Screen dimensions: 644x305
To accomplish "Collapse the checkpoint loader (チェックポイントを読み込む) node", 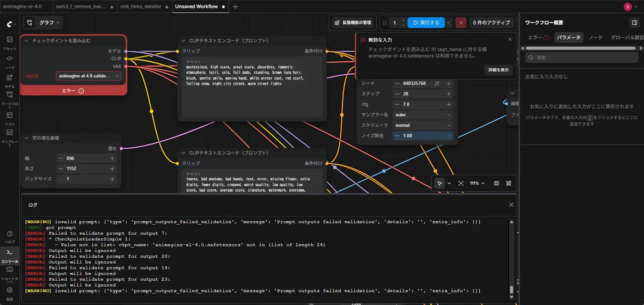I will 27,40.
